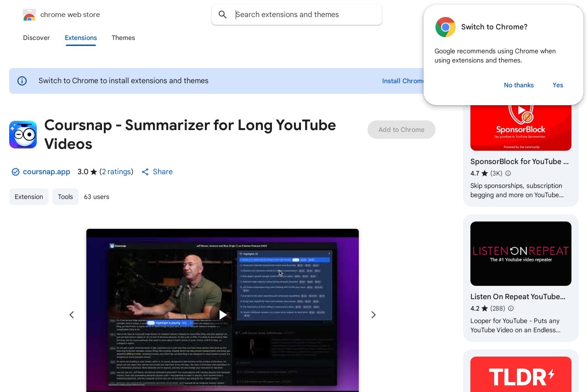Click the info icon in the blue banner

[22, 81]
